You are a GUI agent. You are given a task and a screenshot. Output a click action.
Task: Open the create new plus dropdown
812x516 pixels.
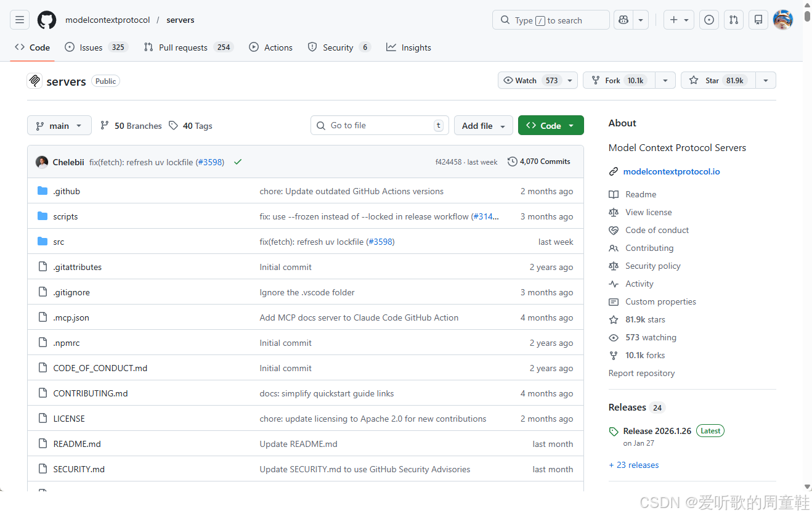[679, 20]
